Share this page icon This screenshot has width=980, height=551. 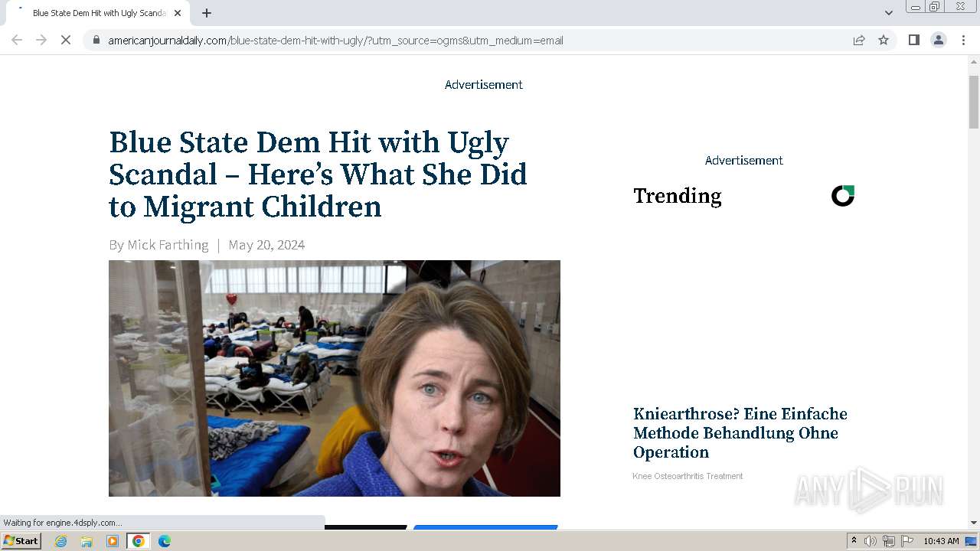[x=859, y=40]
